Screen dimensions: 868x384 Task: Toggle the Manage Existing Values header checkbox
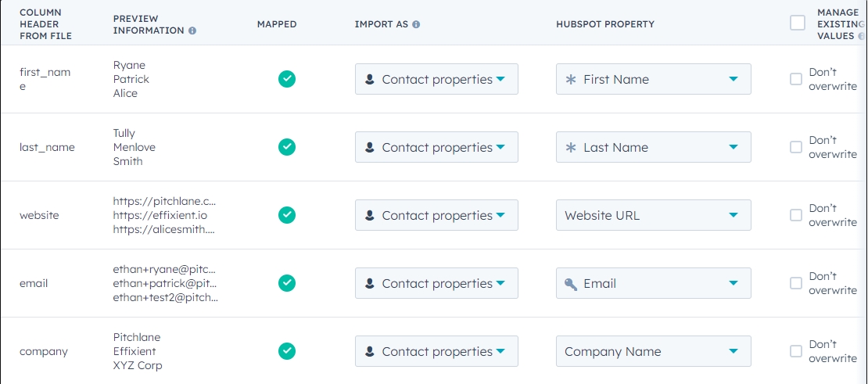point(798,23)
